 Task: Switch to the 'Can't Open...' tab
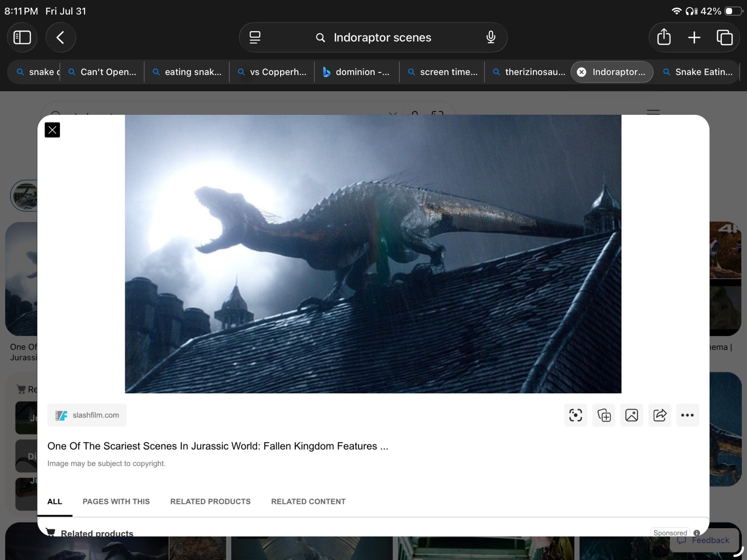(102, 72)
